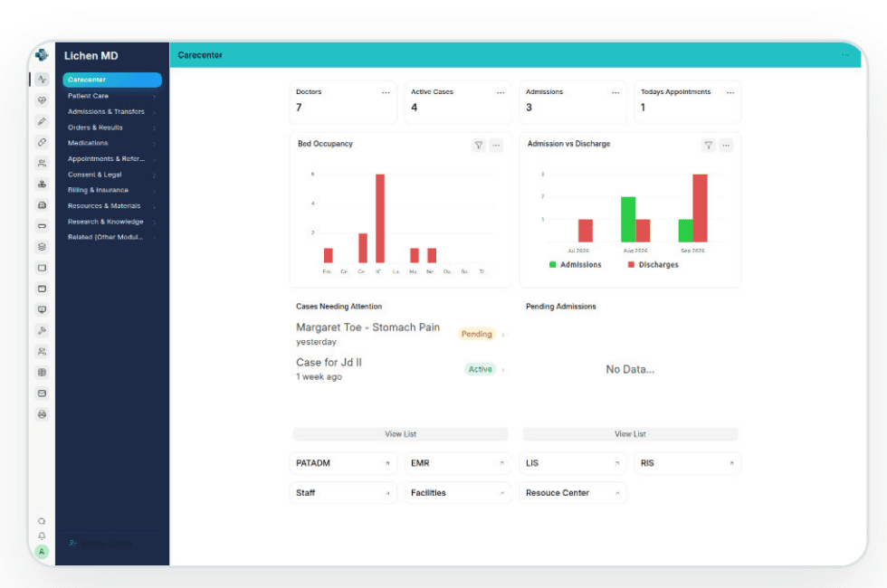This screenshot has height=588, width=887.
Task: Open the Resouce Center shortcut
Action: click(x=572, y=493)
